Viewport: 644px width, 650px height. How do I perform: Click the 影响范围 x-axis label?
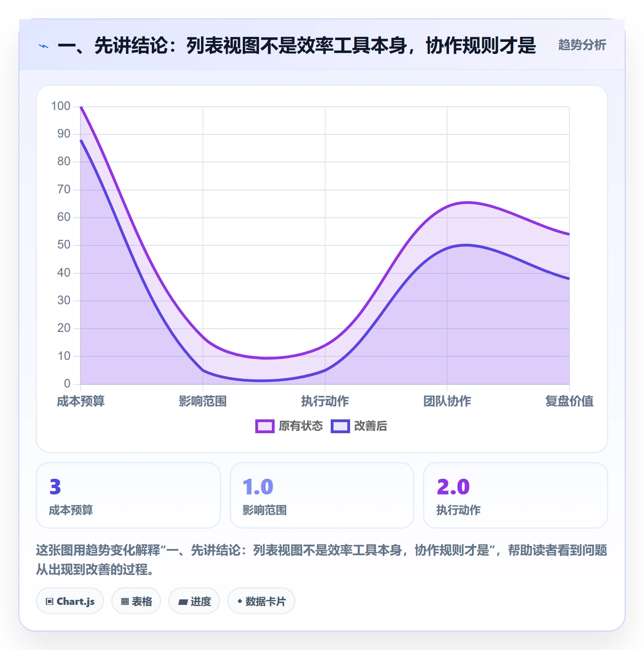[203, 401]
